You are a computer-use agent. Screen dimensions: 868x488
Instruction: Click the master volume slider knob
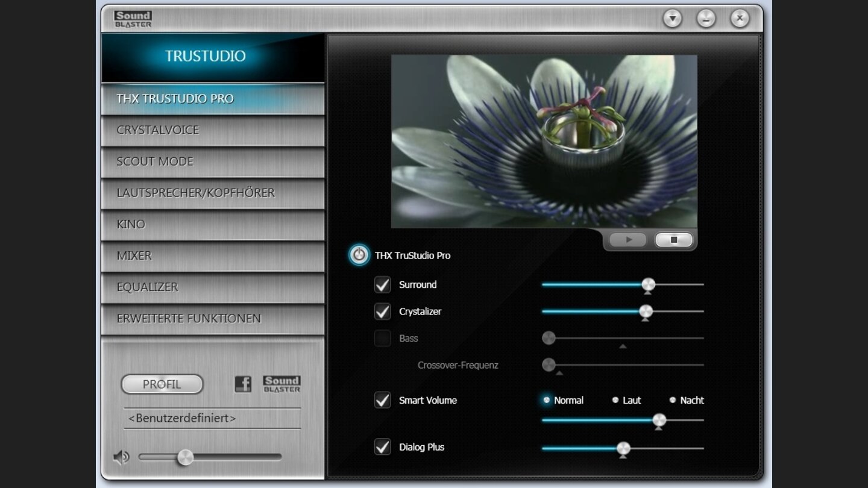point(185,457)
